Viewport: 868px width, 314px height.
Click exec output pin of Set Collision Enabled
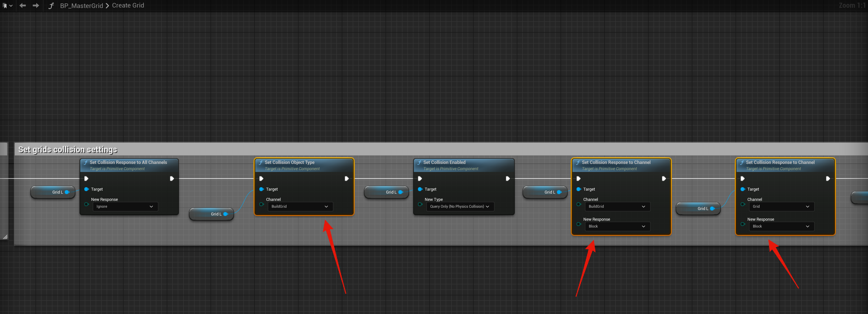tap(507, 178)
